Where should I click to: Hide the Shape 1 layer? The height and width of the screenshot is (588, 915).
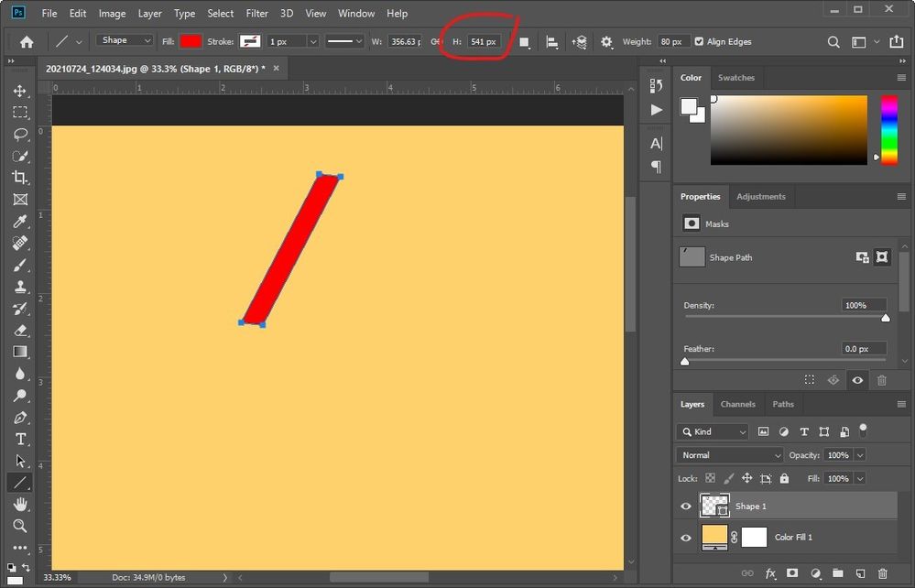(686, 506)
